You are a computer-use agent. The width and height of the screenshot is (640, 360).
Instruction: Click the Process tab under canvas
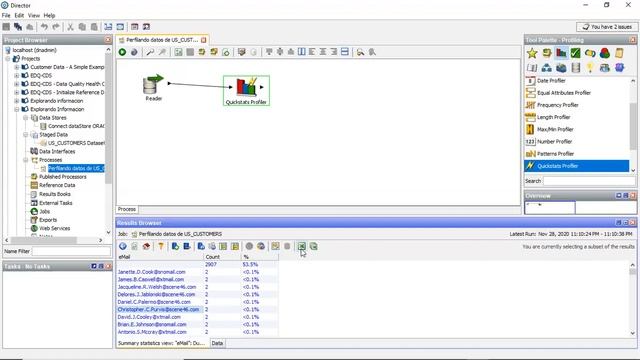[127, 209]
